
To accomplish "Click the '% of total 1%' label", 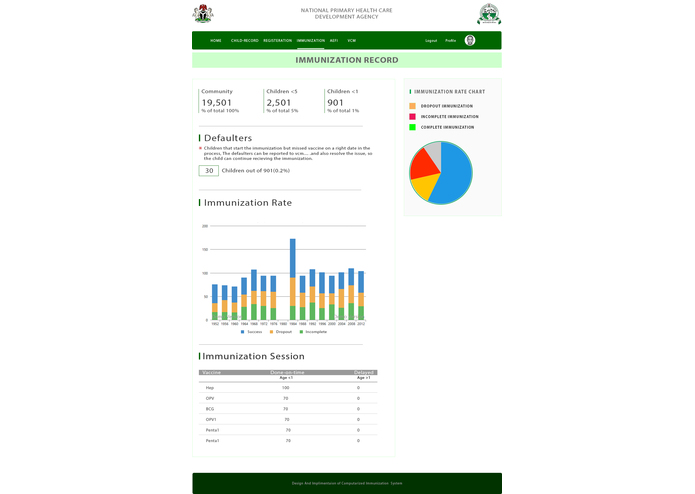I will [x=343, y=111].
